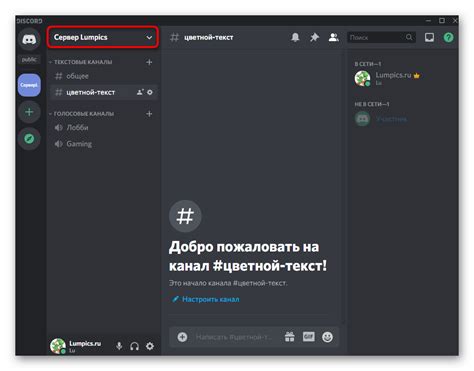Click the Не в сети—1 members heading
The image size is (474, 371).
pyautogui.click(x=372, y=104)
